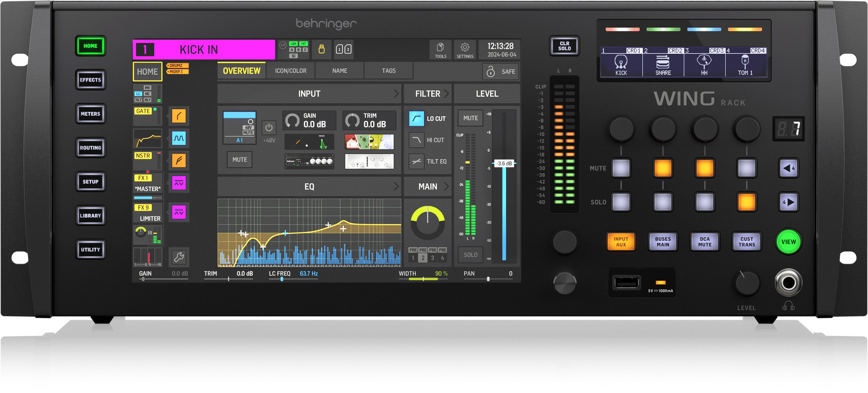Click the INPUT AUX layer button
The height and width of the screenshot is (393, 868).
coord(621,242)
